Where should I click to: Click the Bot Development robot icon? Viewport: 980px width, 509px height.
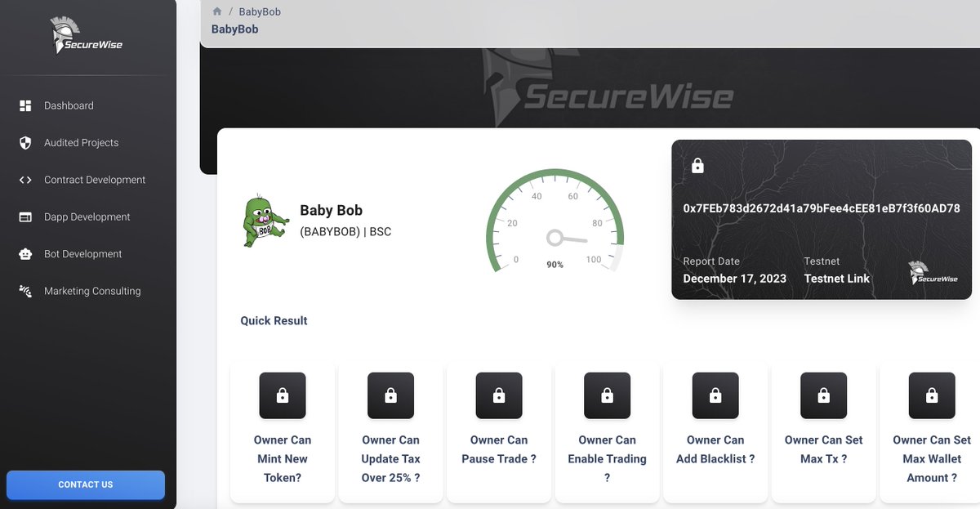point(25,254)
